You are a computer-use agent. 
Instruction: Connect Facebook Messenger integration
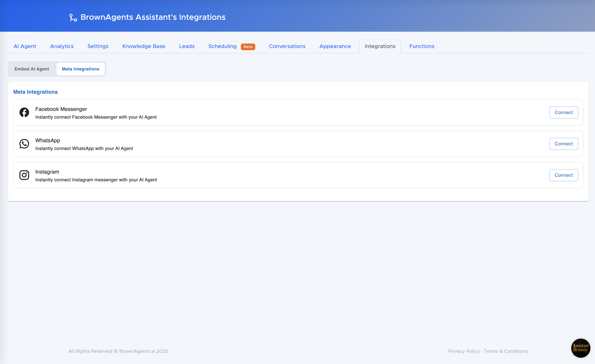click(563, 112)
